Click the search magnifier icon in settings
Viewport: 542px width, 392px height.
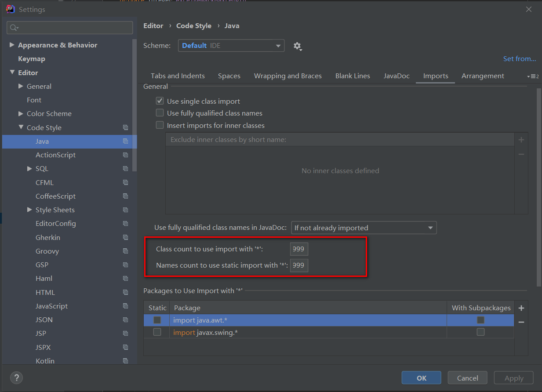[x=14, y=28]
